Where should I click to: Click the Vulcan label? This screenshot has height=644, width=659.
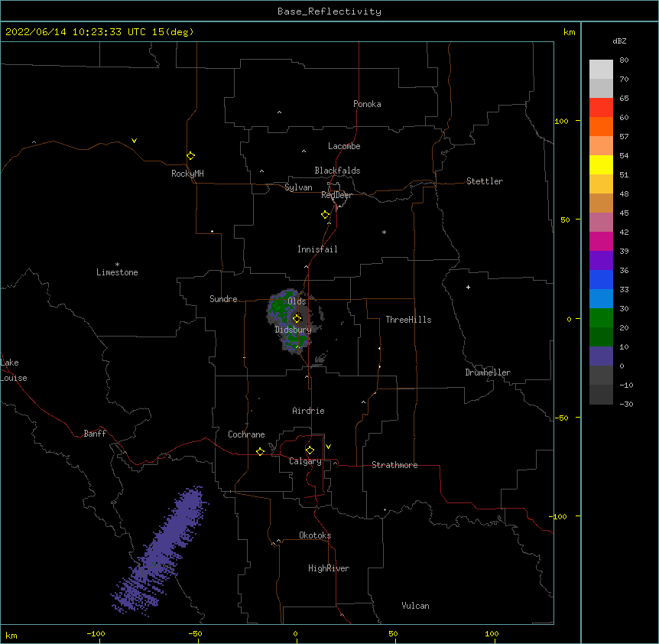[x=415, y=606]
